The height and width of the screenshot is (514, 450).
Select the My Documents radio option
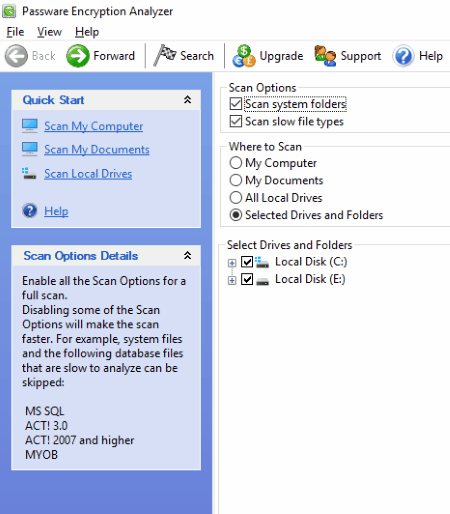236,180
